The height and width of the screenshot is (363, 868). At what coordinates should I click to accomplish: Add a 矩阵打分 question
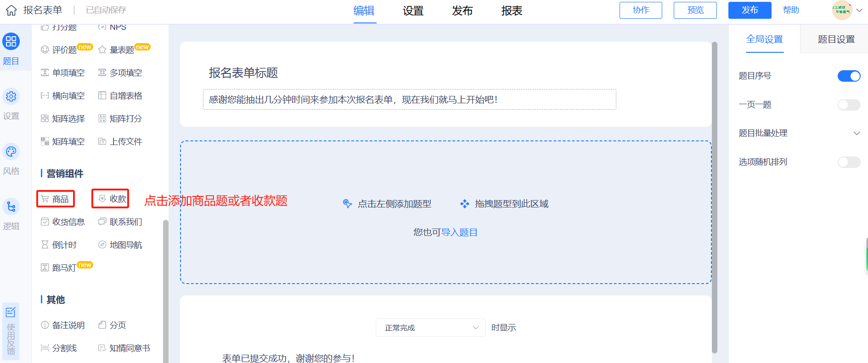coord(120,118)
